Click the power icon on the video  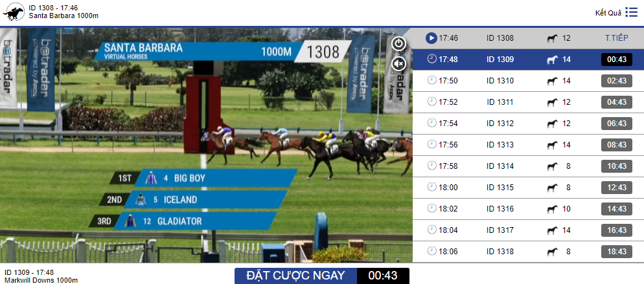(x=399, y=43)
